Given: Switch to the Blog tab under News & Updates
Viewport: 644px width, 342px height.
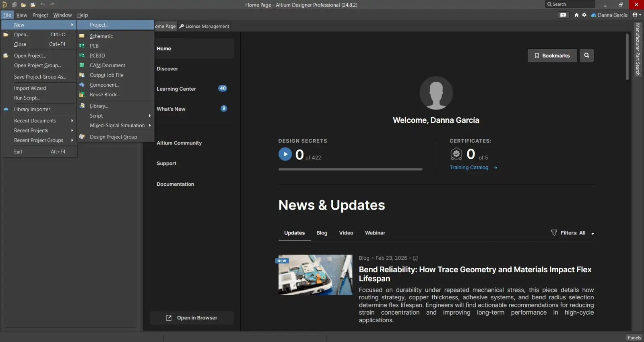Looking at the screenshot, I should click(322, 233).
